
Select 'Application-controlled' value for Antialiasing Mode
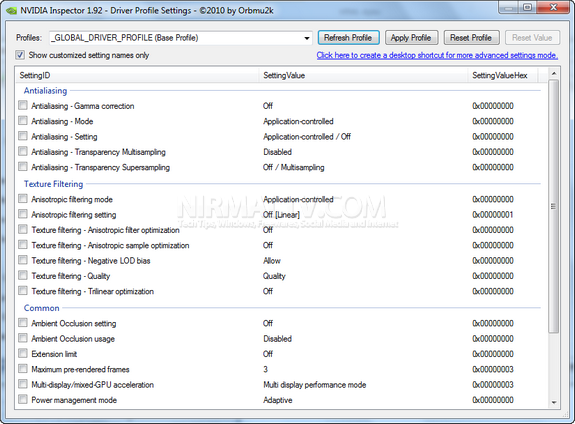tap(298, 121)
